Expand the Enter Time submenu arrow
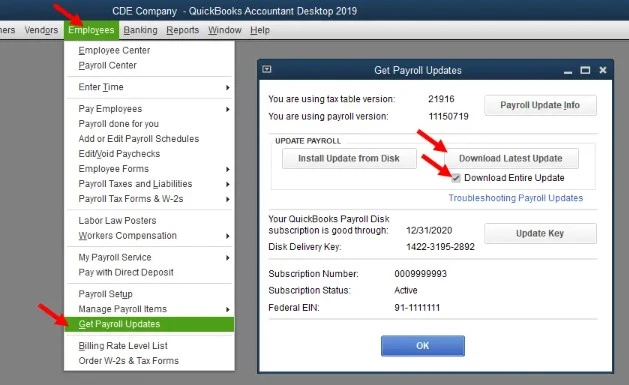 pyautogui.click(x=227, y=87)
